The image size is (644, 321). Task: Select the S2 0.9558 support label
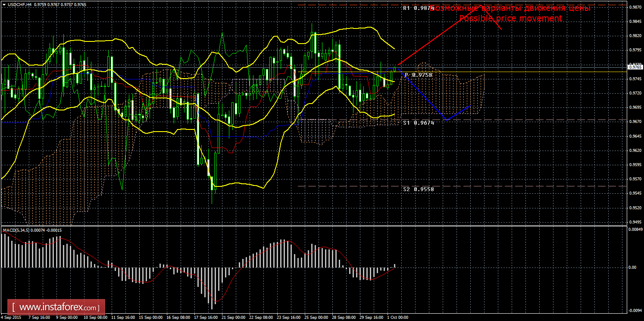click(x=418, y=189)
